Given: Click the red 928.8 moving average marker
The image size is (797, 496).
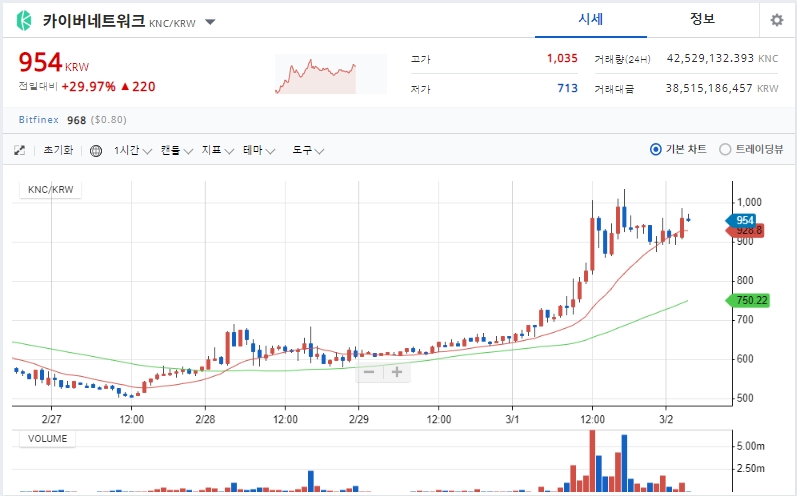Looking at the screenshot, I should (745, 231).
